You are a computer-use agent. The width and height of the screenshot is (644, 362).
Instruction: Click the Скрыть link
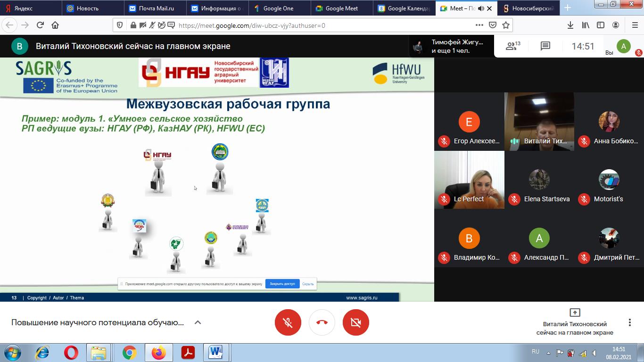308,284
